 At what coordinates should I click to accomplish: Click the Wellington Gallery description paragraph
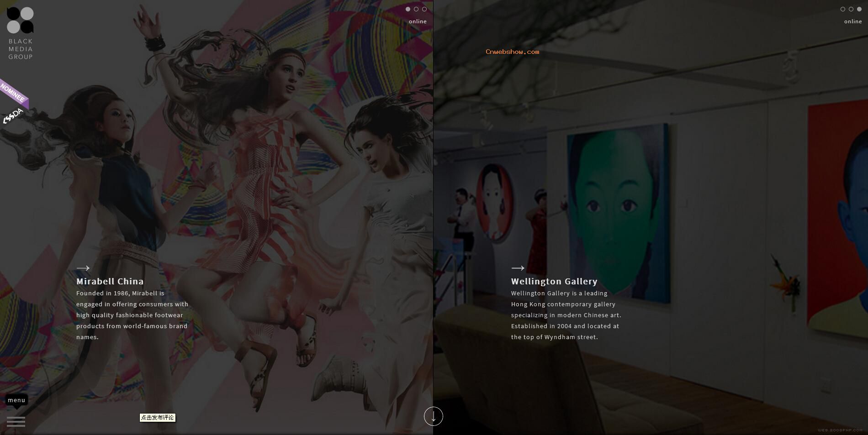566,315
